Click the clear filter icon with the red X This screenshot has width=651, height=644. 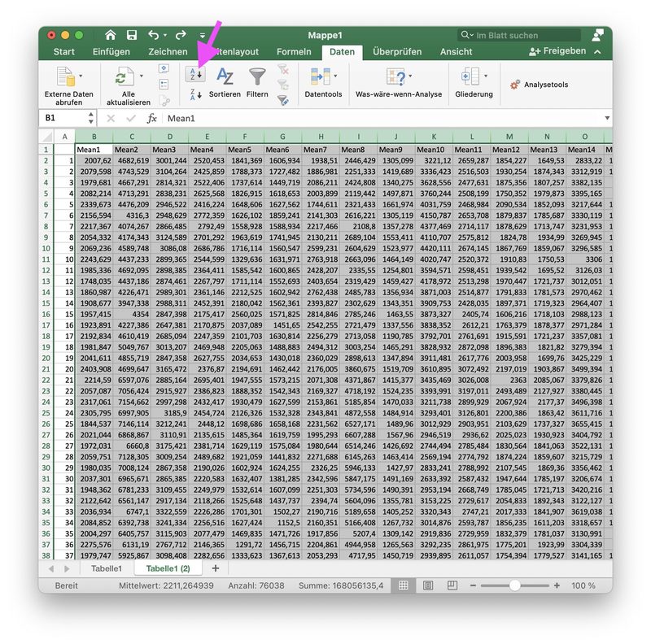(x=283, y=69)
